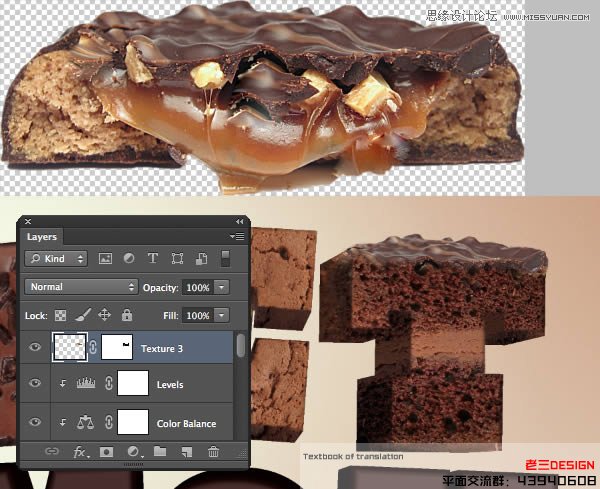Select the Texture 3 layer thumbnail
Viewport: 600px width, 489px height.
[x=70, y=347]
